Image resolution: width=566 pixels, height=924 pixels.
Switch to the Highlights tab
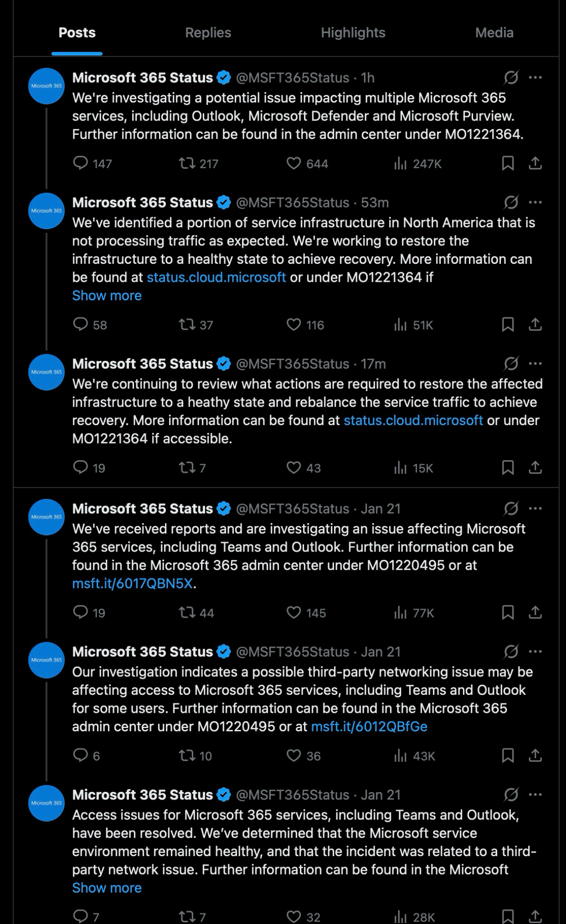353,33
